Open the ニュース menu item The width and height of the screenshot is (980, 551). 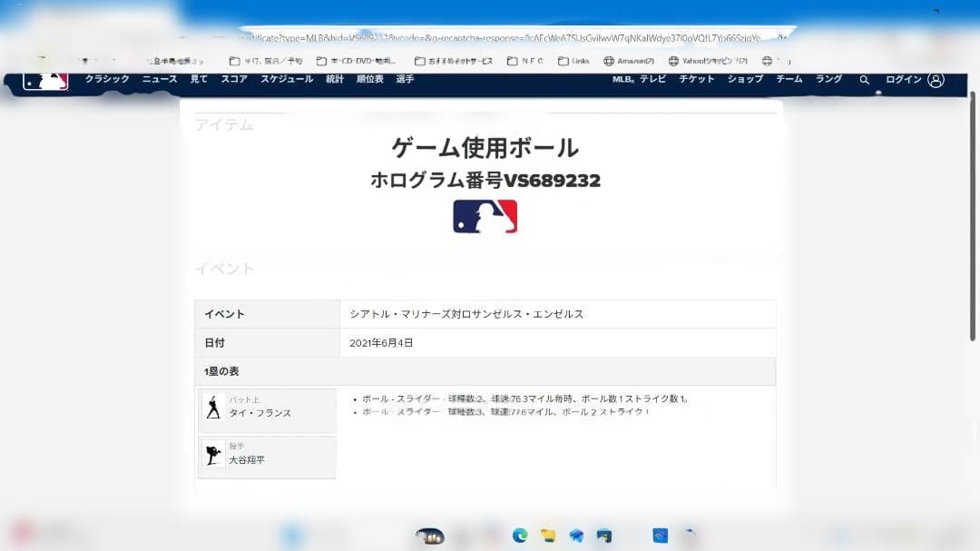point(160,79)
